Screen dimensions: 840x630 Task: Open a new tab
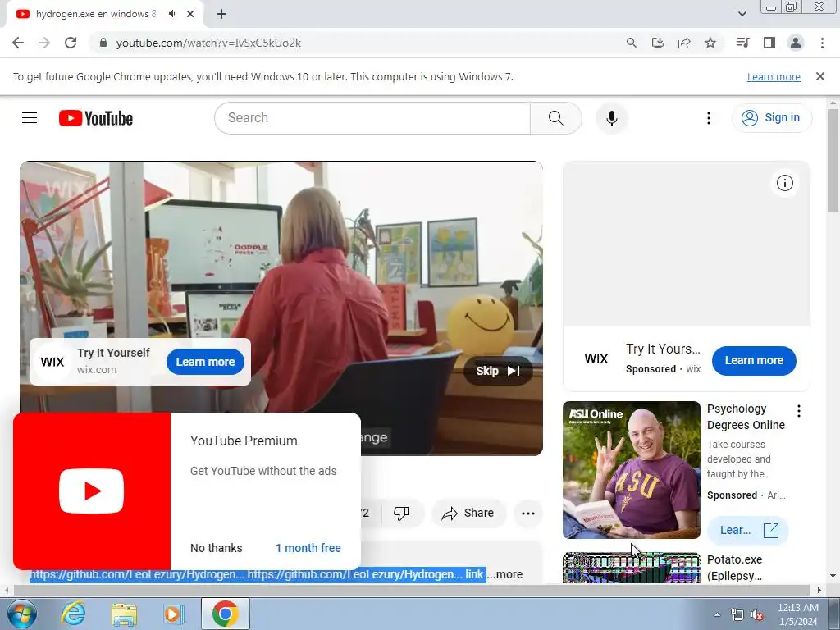221,14
